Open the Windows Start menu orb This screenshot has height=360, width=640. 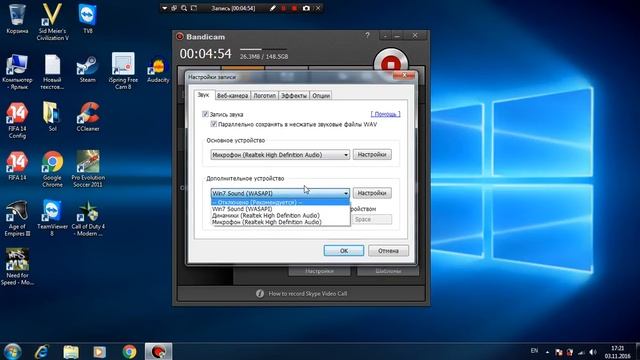click(x=12, y=351)
